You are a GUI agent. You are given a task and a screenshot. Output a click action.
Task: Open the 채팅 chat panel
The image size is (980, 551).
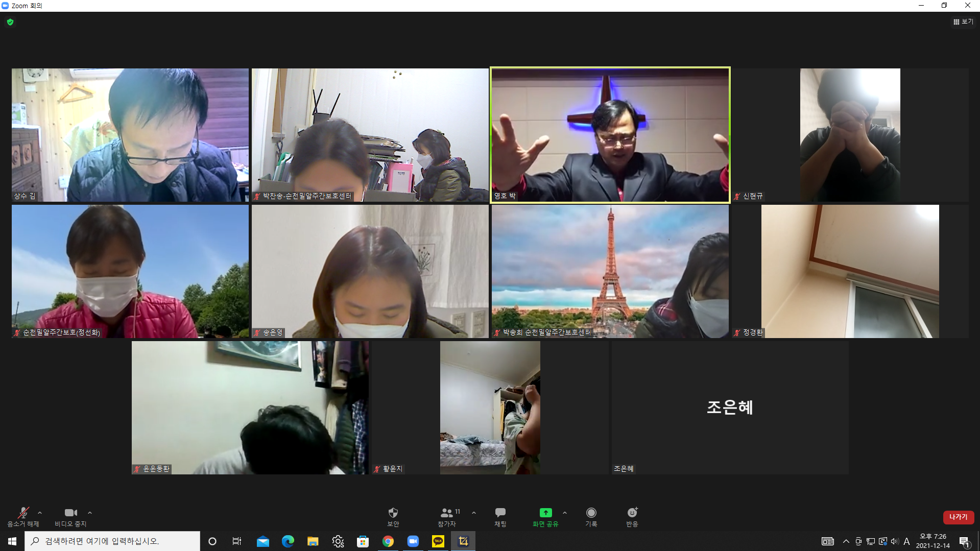point(500,517)
